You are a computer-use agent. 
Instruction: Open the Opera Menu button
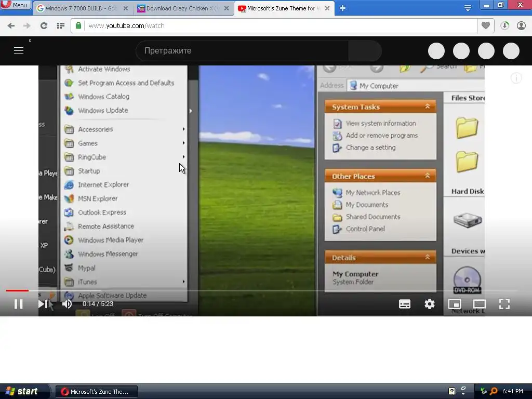click(15, 5)
